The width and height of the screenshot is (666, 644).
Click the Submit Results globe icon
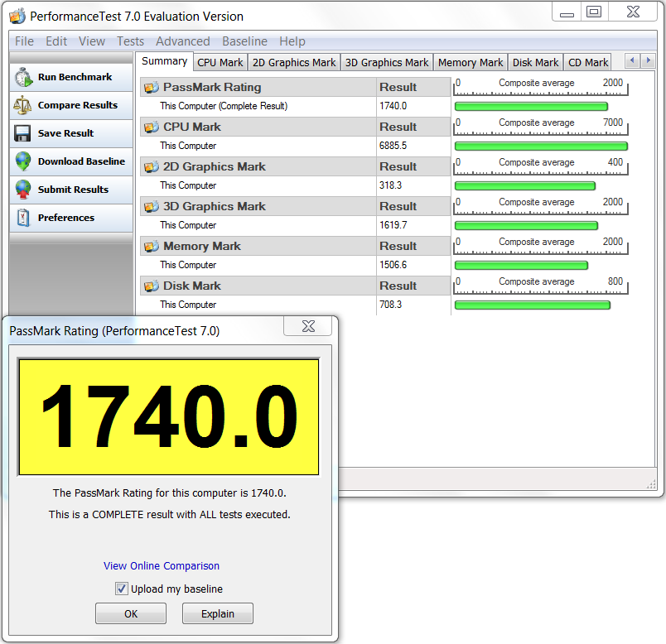[x=23, y=190]
